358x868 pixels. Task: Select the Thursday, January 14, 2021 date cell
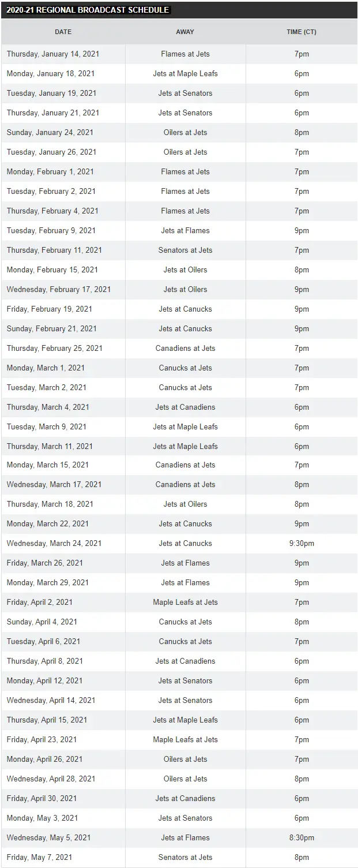pyautogui.click(x=53, y=54)
